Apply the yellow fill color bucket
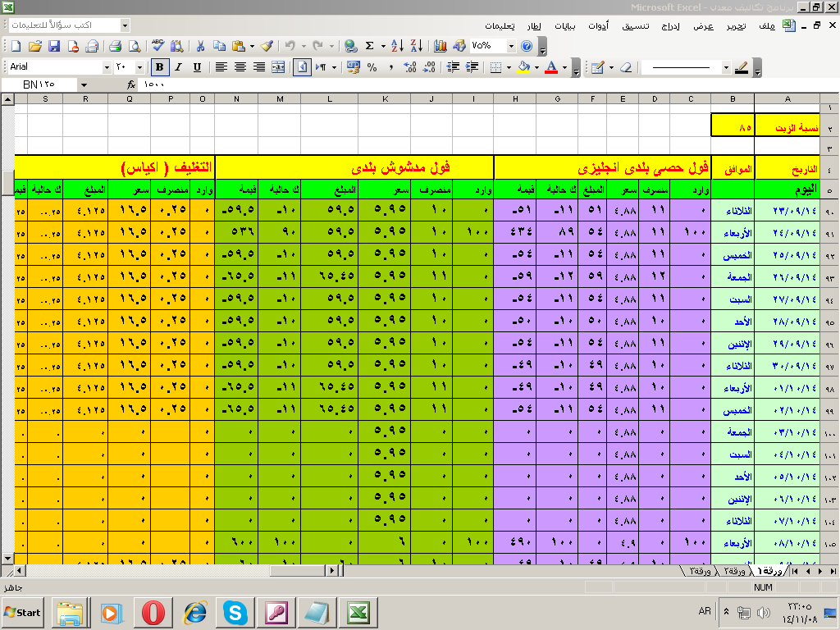Screen dimensions: 840x630 524,67
